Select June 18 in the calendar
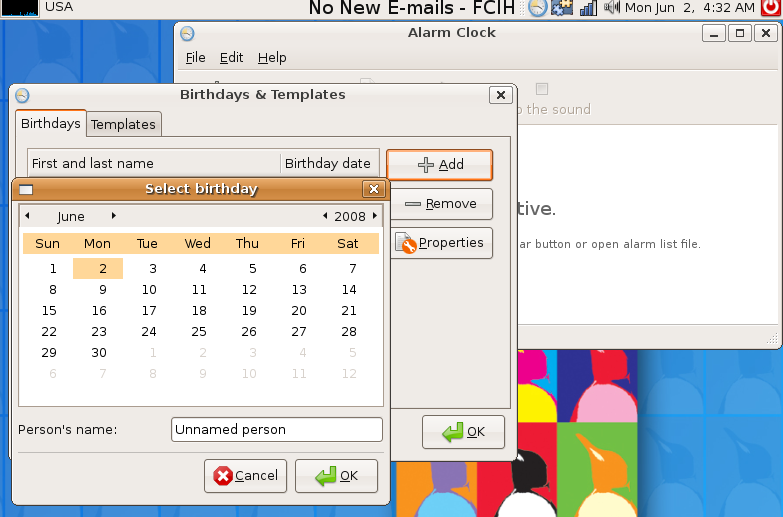783x517 pixels. coord(198,311)
